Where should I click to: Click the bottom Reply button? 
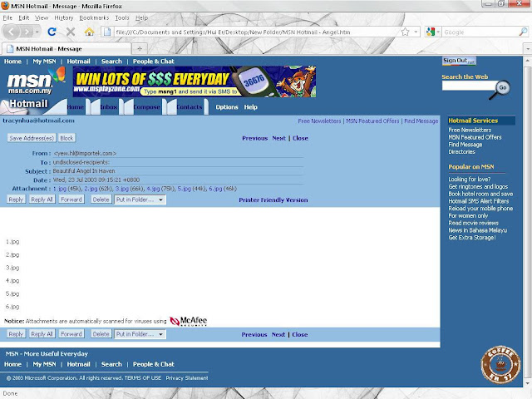point(16,334)
